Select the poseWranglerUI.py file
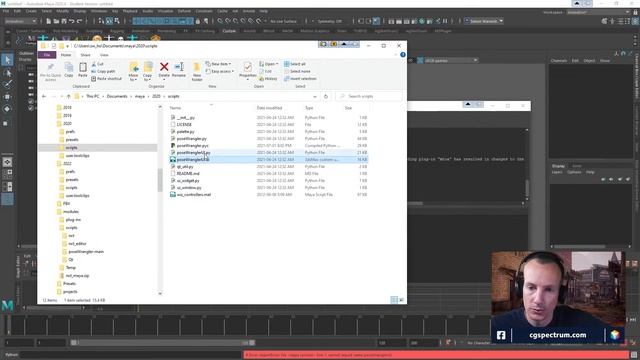The height and width of the screenshot is (360, 640). point(193,152)
